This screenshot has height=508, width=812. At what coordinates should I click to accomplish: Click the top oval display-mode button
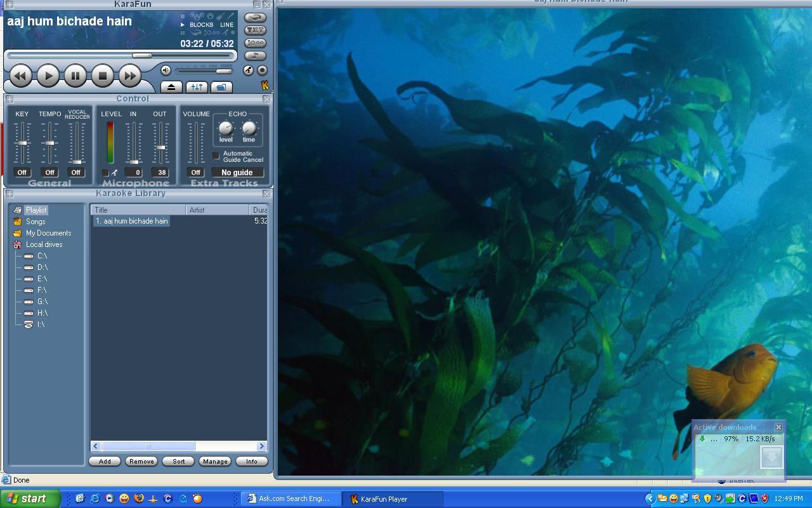255,17
